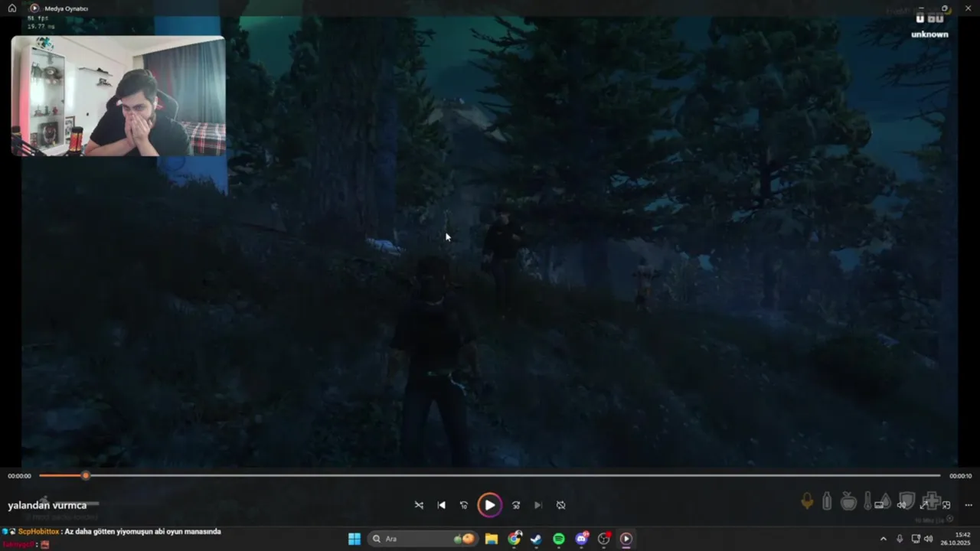Click the seek bar position handle
980x551 pixels.
pos(86,476)
